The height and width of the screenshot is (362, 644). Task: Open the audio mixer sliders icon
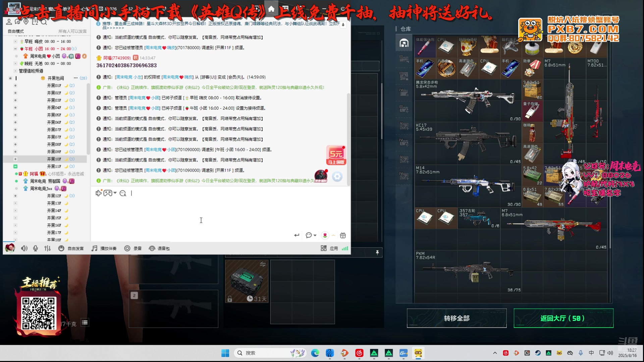(48, 248)
